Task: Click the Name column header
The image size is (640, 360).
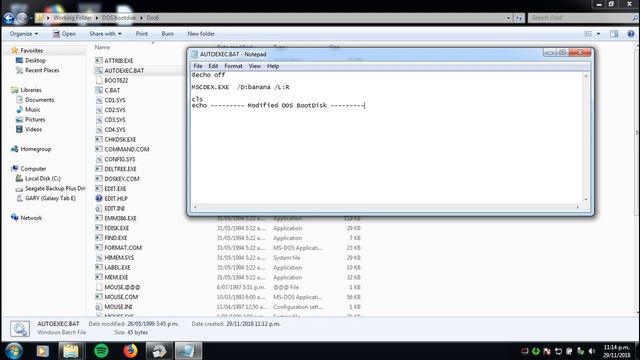Action: (x=102, y=47)
